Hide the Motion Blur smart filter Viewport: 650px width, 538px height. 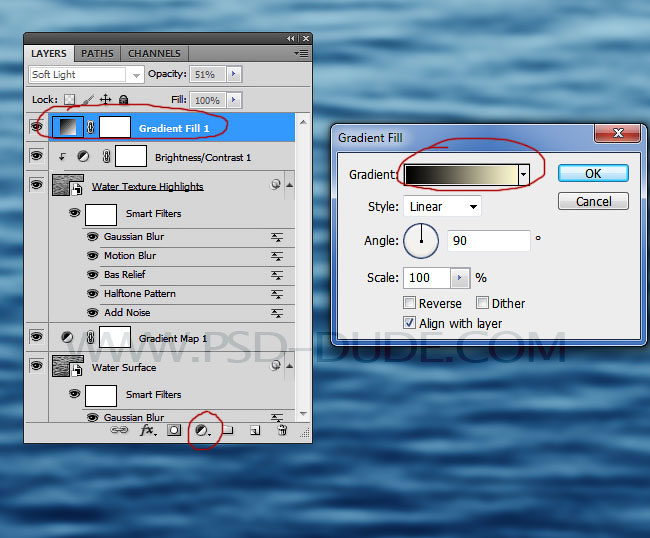(x=92, y=256)
